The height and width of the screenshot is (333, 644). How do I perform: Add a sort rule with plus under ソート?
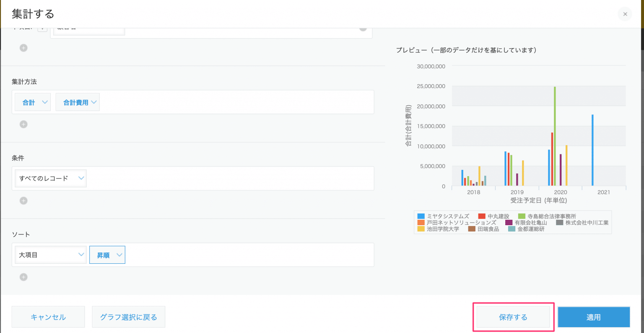click(23, 277)
